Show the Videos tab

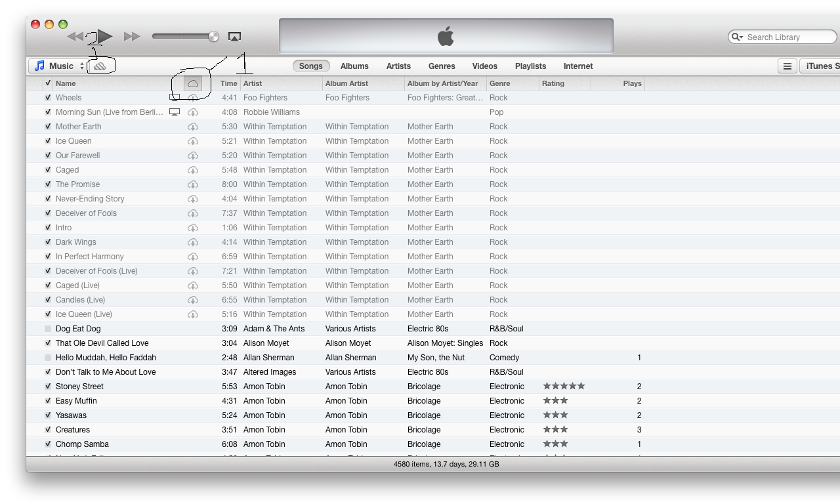pyautogui.click(x=485, y=66)
